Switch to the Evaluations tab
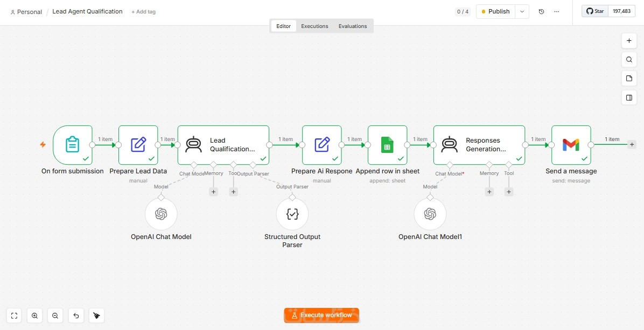This screenshot has width=644, height=330. tap(353, 26)
